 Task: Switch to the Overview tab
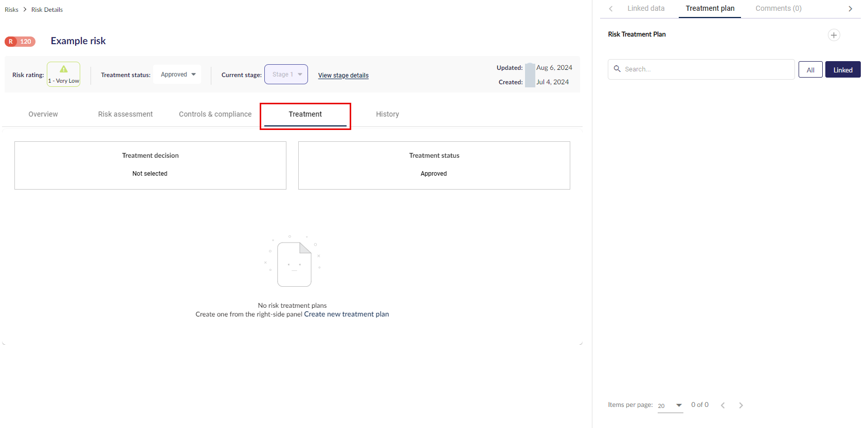(x=43, y=114)
